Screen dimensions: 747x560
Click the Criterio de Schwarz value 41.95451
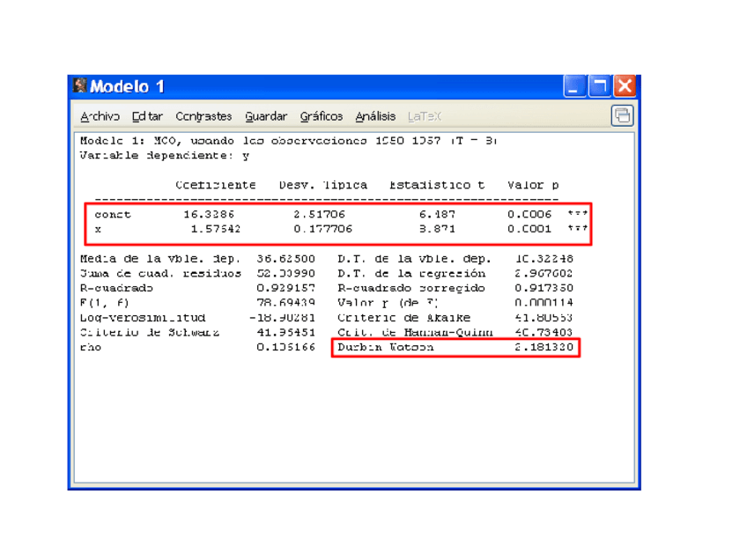pos(285,332)
